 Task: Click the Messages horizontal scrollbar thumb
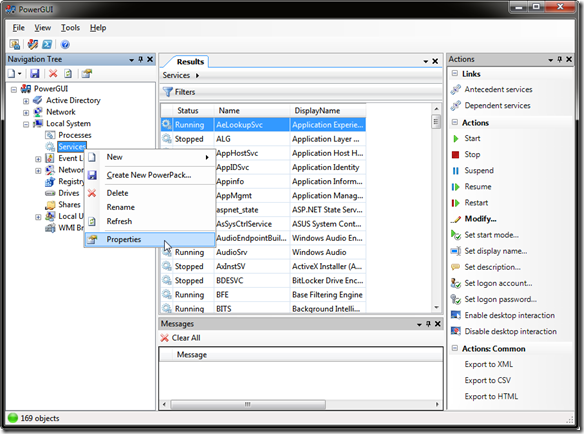248,404
